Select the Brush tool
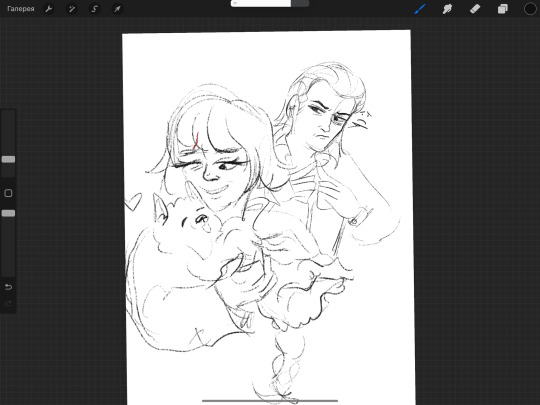540x405 pixels. click(420, 9)
